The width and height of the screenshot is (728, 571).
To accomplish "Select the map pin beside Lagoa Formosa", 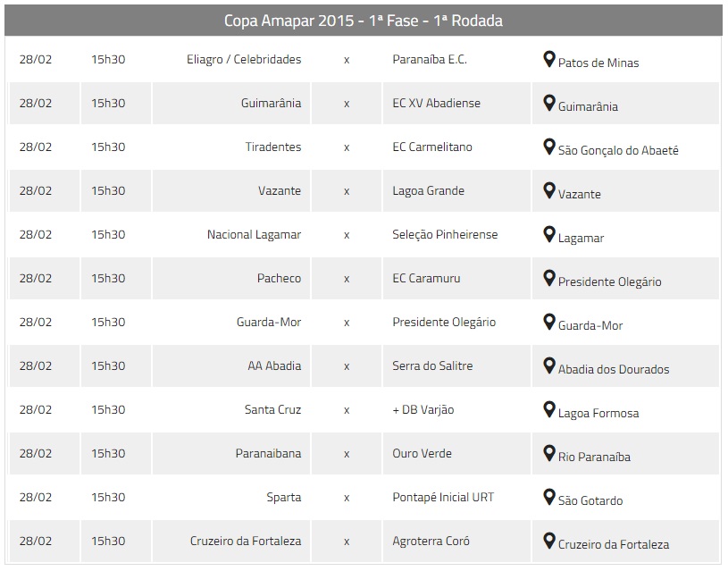I will (x=549, y=409).
